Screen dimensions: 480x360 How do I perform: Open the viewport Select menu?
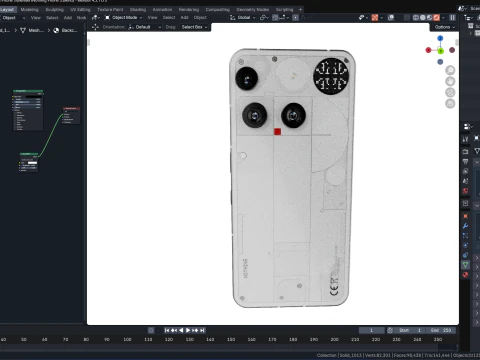169,18
